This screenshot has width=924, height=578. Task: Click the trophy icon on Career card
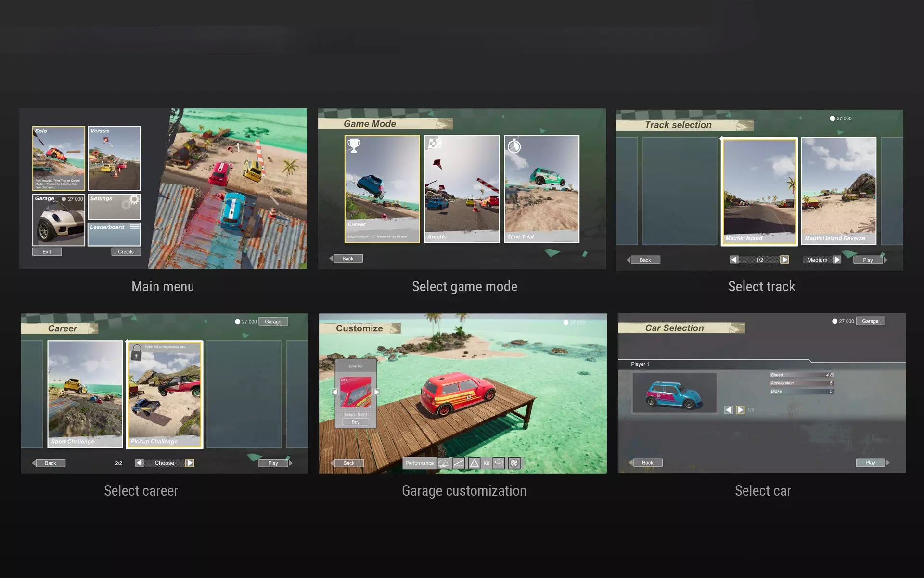pos(354,145)
